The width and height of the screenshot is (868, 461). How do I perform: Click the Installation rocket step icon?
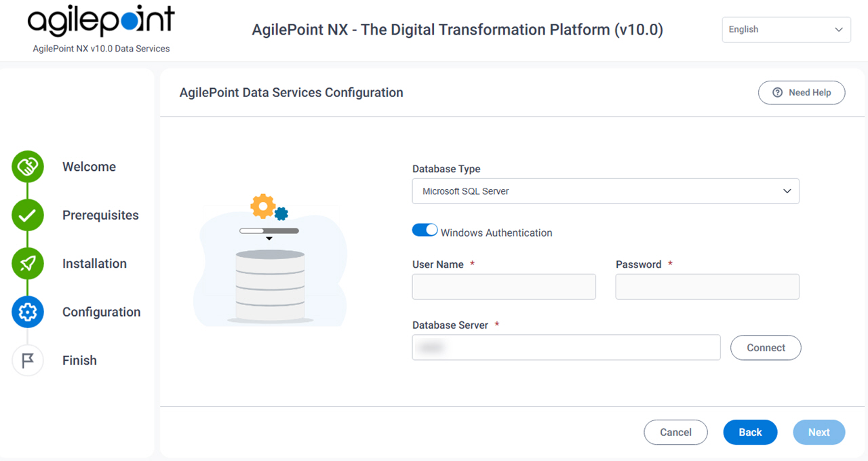coord(28,264)
